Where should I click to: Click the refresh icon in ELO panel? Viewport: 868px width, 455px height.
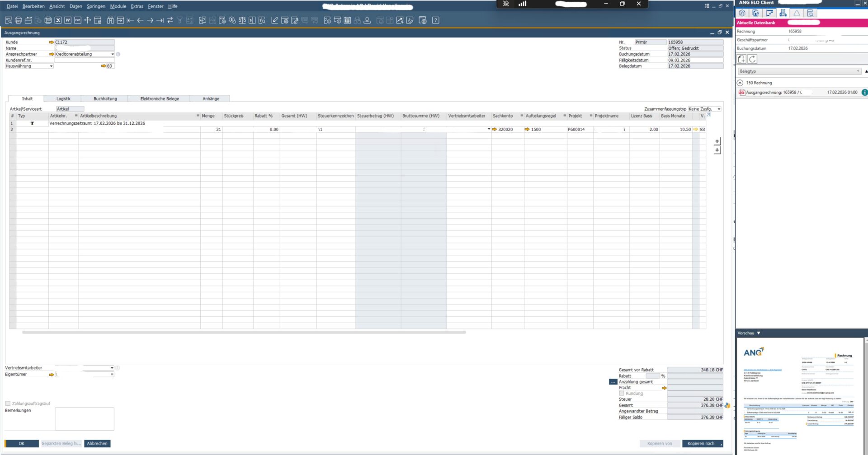coord(752,59)
